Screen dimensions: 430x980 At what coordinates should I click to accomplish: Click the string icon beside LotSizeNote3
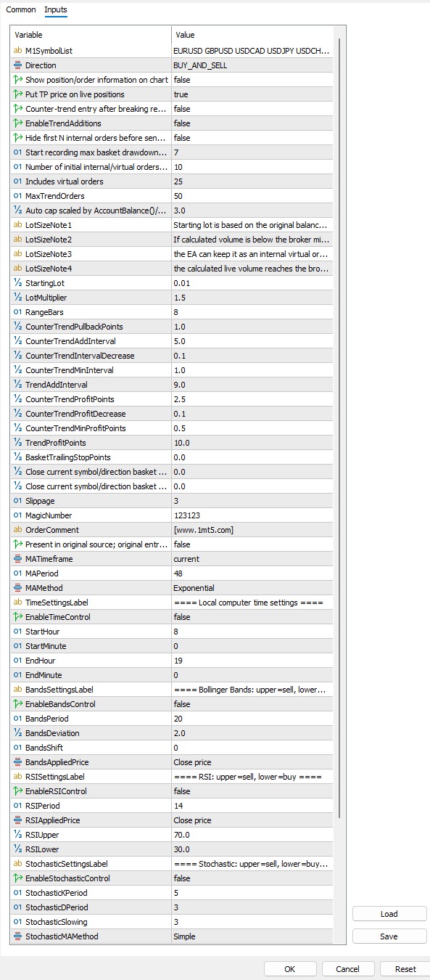(17, 254)
